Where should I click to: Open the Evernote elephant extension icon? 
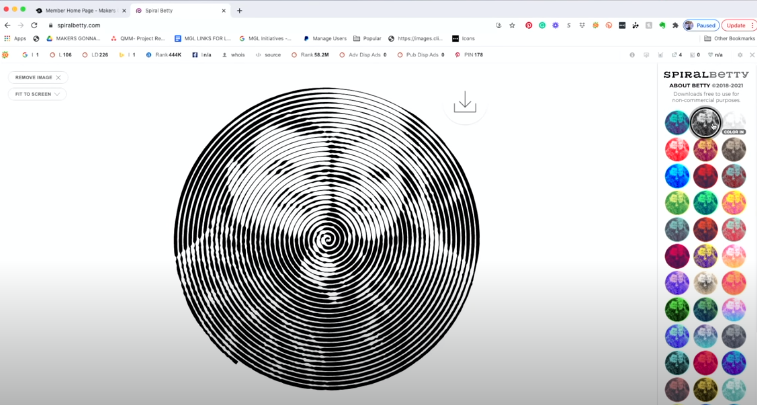pos(662,25)
